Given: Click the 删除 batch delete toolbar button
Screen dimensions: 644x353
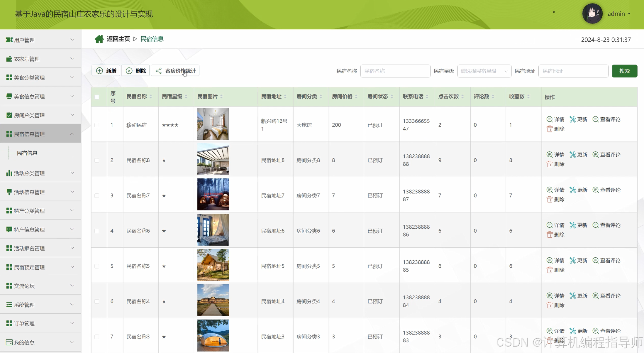Looking at the screenshot, I should 136,71.
